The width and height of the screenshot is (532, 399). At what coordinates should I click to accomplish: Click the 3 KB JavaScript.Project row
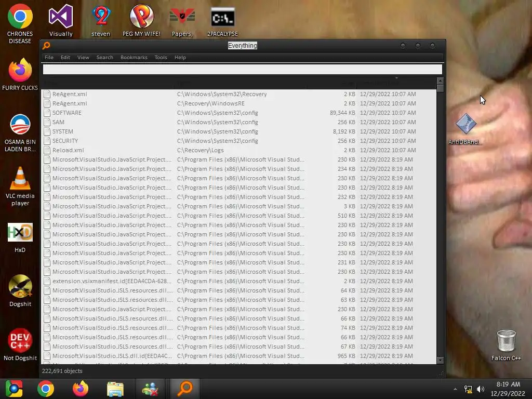point(238,206)
